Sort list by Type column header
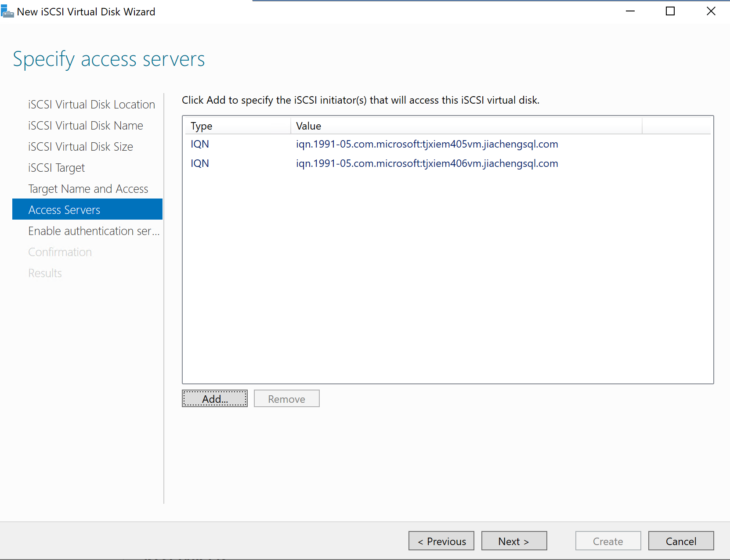 [236, 126]
